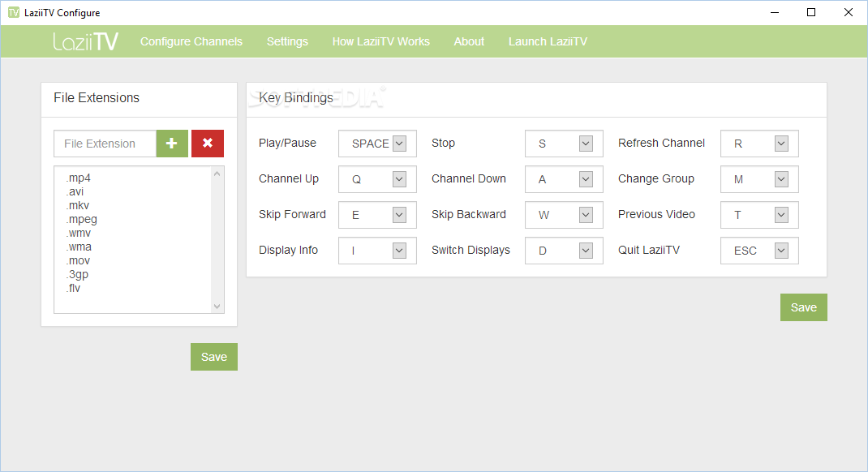Select .mov in the extensions list
This screenshot has height=472, width=868.
78,260
